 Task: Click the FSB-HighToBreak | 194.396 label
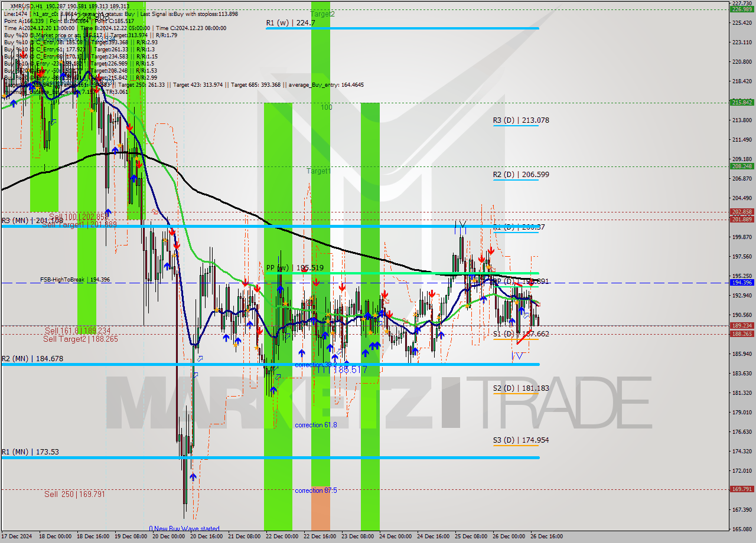click(x=75, y=280)
